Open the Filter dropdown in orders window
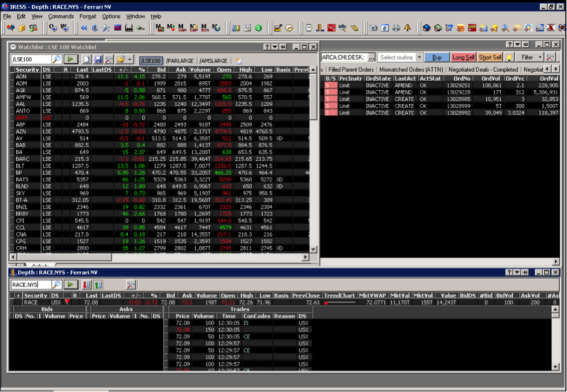The width and height of the screenshot is (567, 392). tap(530, 57)
